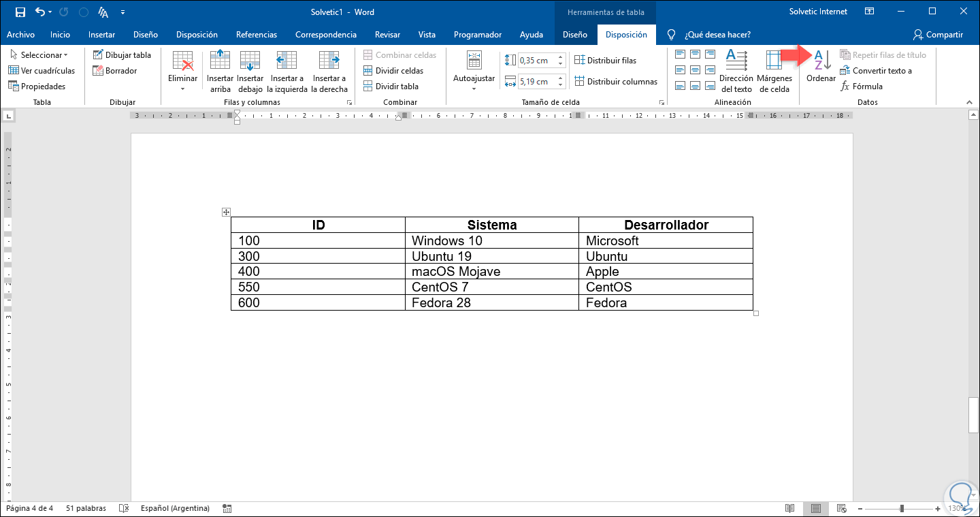Click the Español (Argentina) language indicator
The image size is (980, 517).
[175, 508]
